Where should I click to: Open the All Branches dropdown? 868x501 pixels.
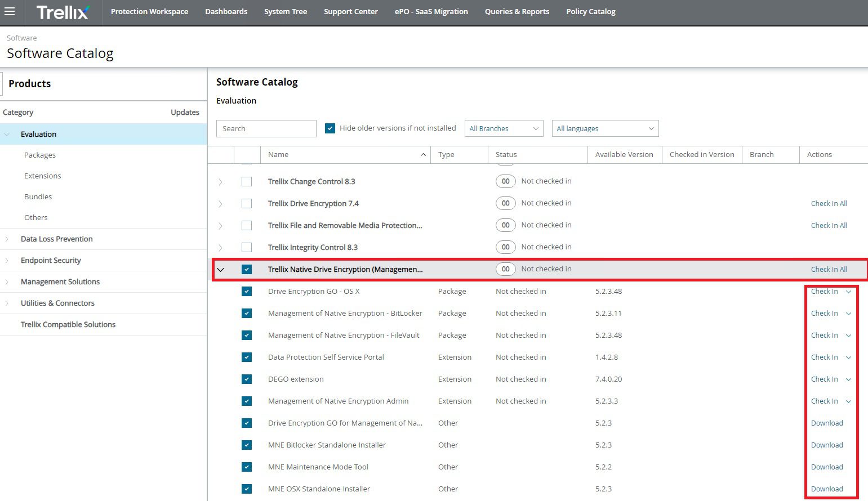[504, 129]
